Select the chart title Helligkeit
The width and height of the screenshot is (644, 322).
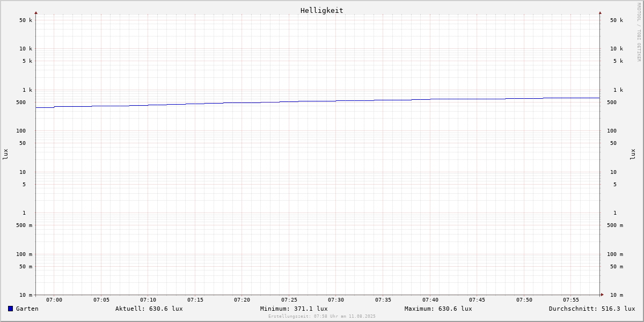coord(322,10)
